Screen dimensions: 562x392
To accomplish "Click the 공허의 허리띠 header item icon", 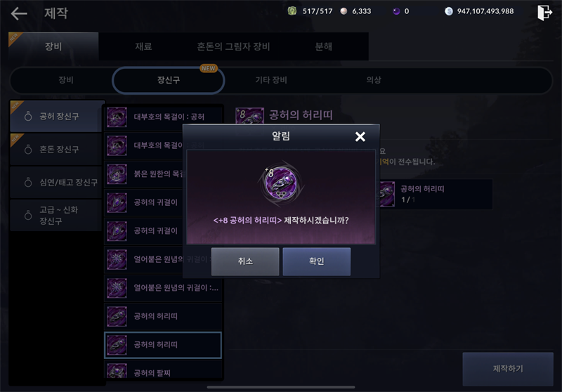I will coord(249,115).
